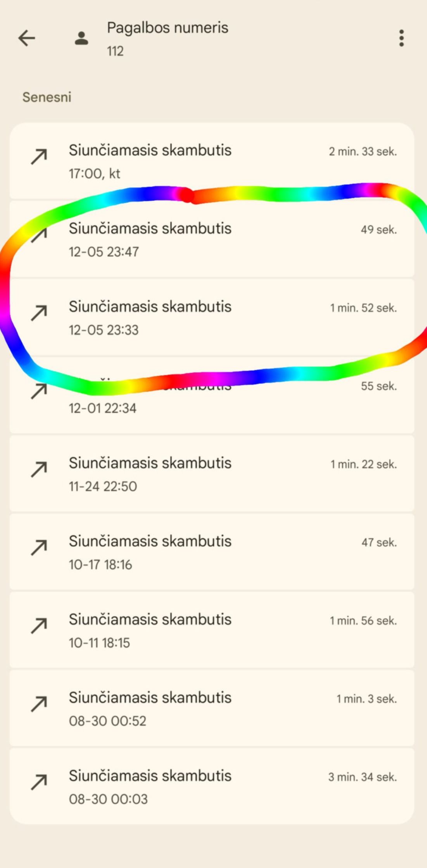Click outgoing arrow icon for 12-05 23:33 call
This screenshot has width=427, height=868.
tap(39, 313)
